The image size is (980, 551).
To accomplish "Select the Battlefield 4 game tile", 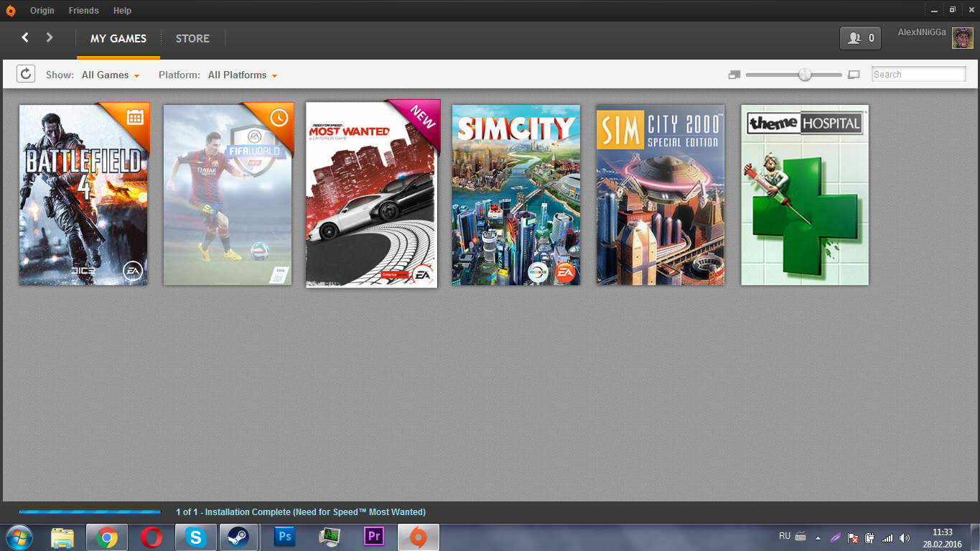I will [x=83, y=195].
